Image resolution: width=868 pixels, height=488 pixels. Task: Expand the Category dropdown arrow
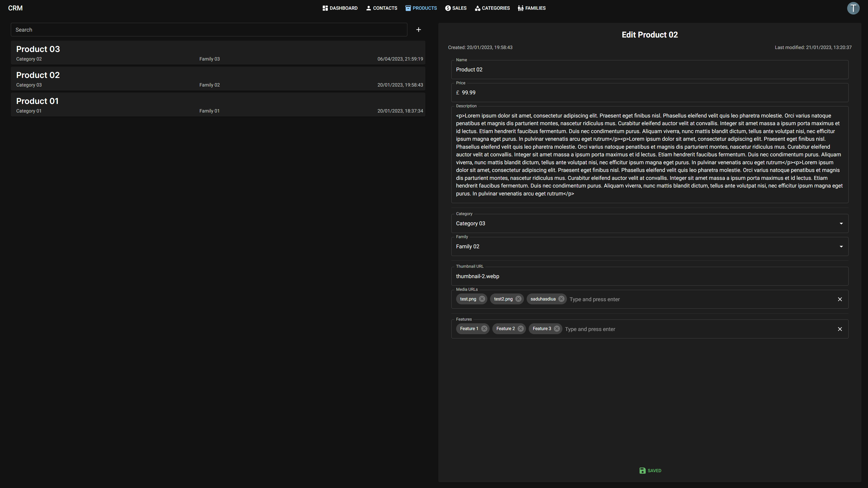coord(841,224)
